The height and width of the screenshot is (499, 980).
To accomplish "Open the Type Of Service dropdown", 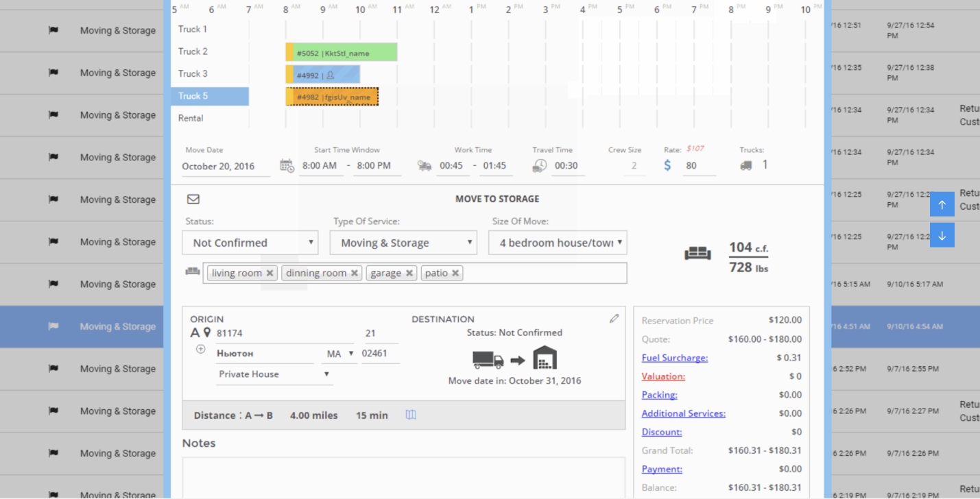I will (x=403, y=243).
